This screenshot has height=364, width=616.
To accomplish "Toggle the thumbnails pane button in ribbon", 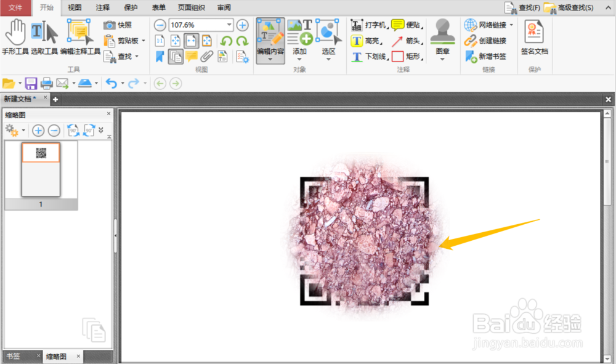I will tap(175, 57).
